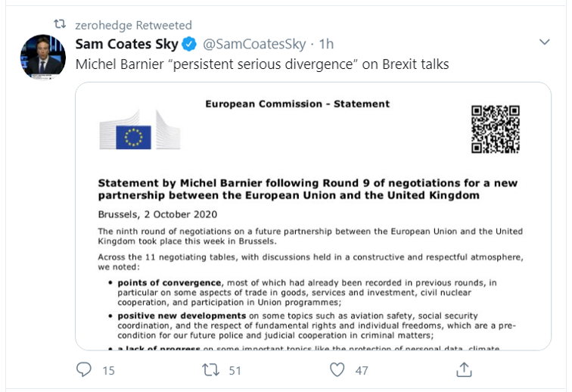Click the QR code in the statement
Image resolution: width=572 pixels, height=392 pixels.
496,129
